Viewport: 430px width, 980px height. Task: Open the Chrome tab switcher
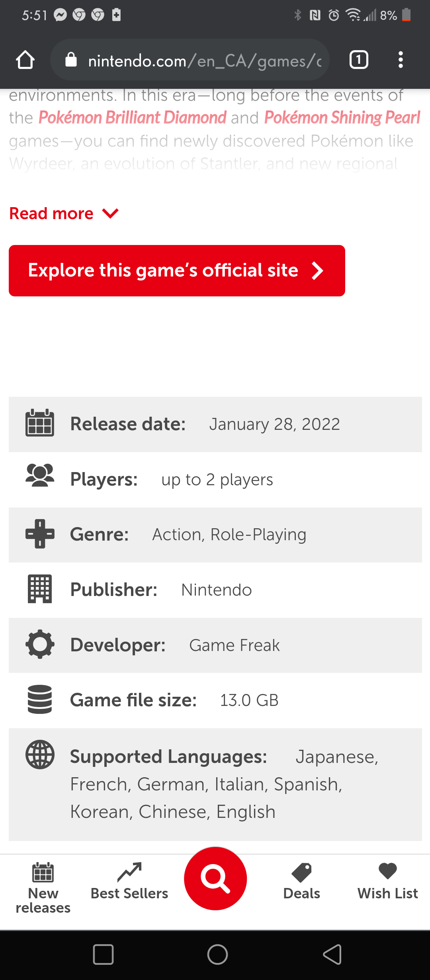358,60
